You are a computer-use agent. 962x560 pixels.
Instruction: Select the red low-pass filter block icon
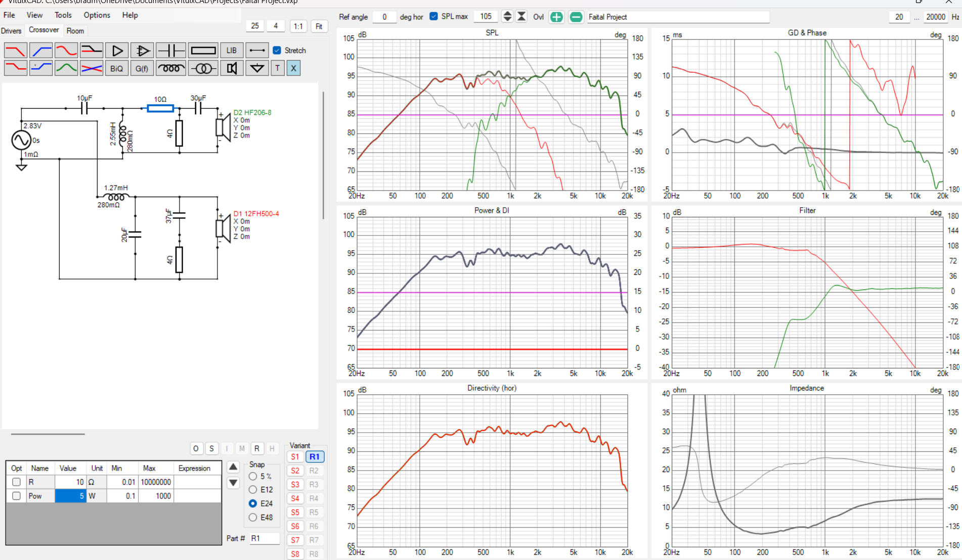(x=15, y=51)
